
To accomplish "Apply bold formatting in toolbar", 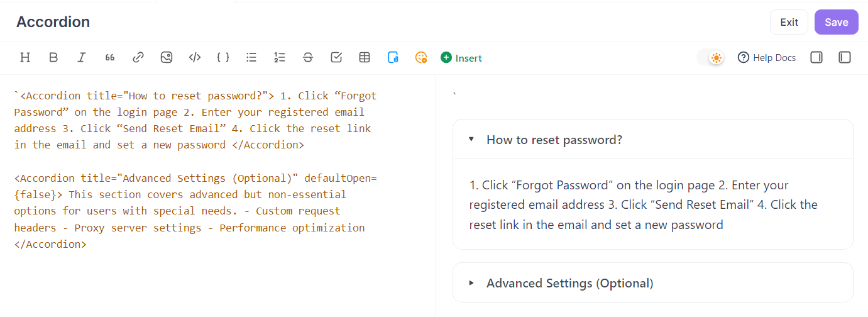I will point(53,58).
